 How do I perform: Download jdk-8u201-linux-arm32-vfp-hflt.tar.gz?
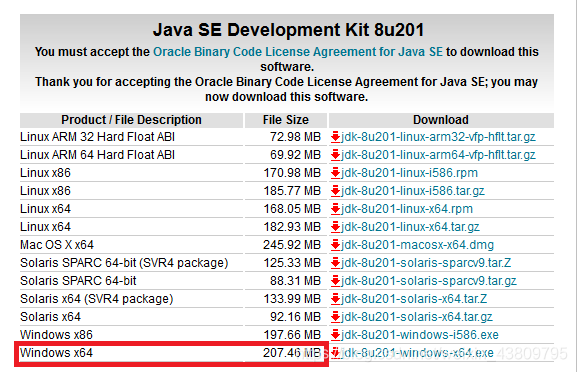click(438, 137)
